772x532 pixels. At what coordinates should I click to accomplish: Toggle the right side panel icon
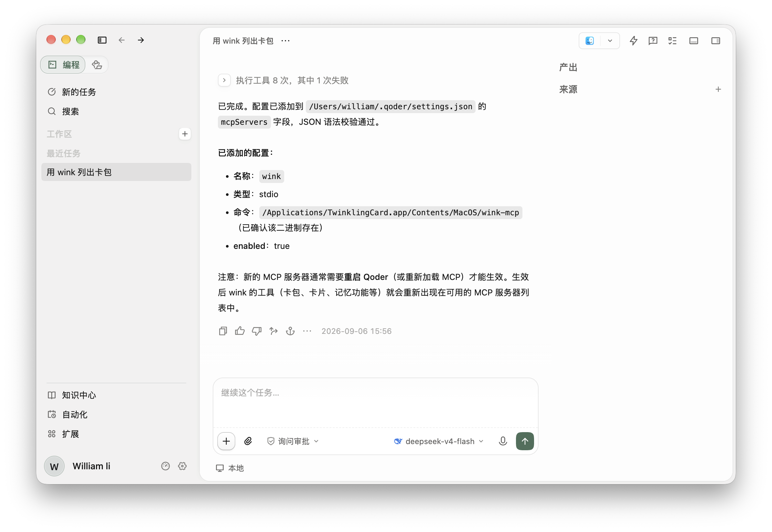tap(716, 41)
